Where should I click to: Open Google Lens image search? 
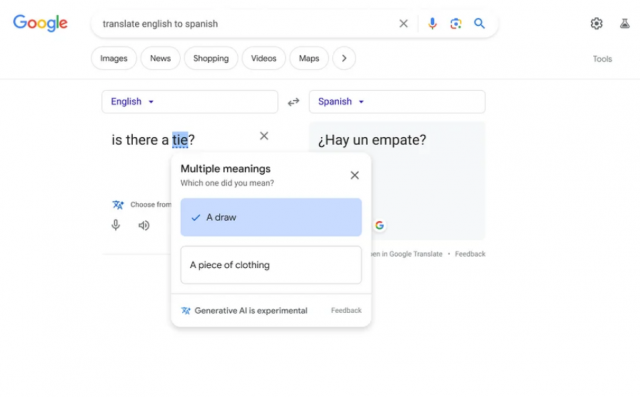tap(456, 24)
